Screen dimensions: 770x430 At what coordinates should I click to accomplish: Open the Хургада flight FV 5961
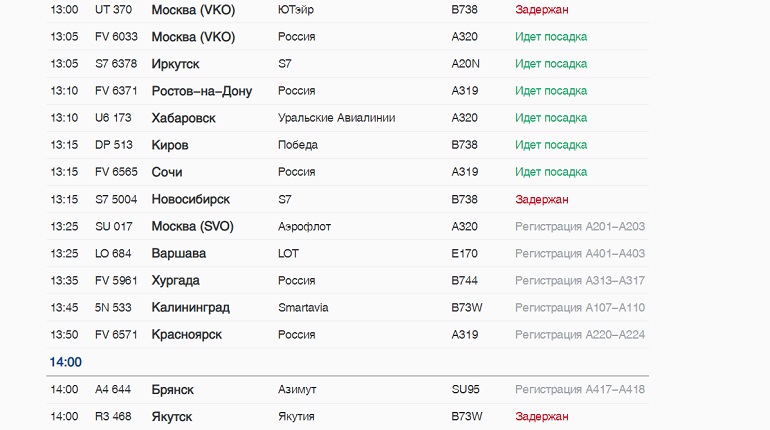pyautogui.click(x=348, y=280)
